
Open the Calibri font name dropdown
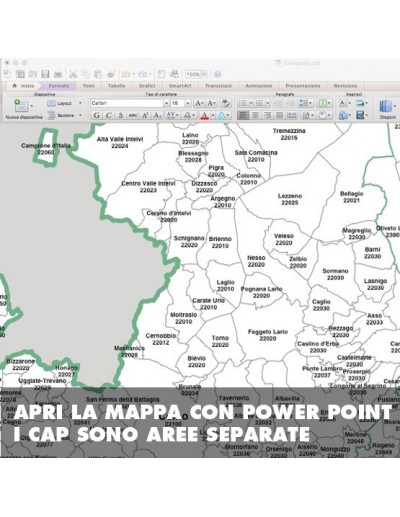click(166, 103)
